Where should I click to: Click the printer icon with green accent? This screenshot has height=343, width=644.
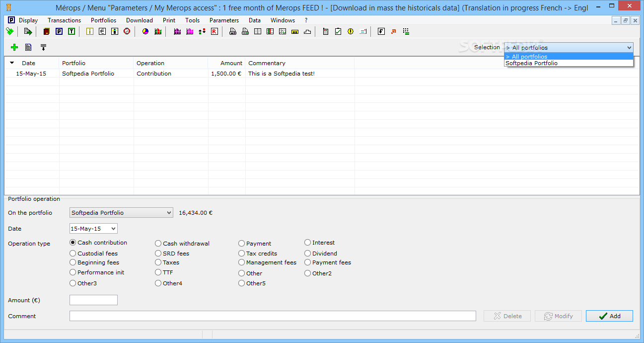[245, 31]
